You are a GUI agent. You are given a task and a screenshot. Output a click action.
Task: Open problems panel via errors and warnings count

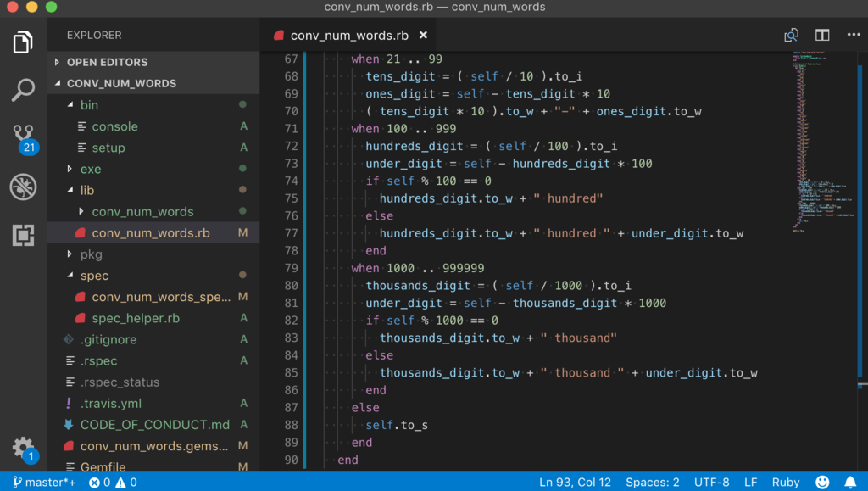[113, 483]
